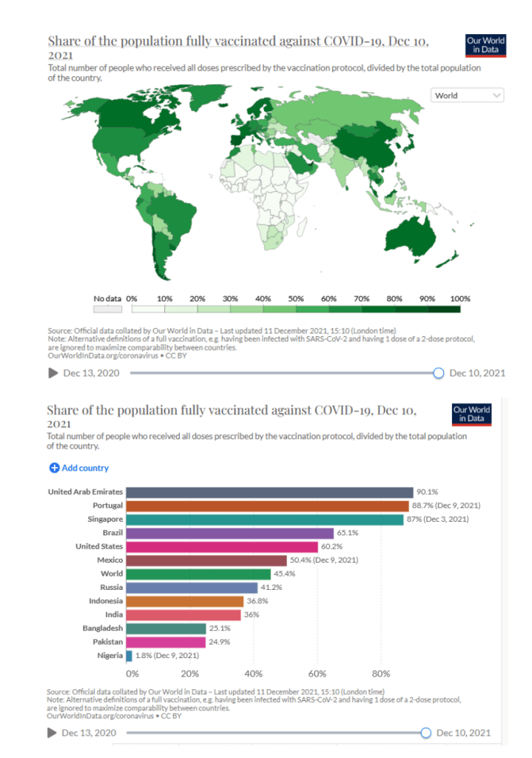532x758 pixels.
Task: Click the Nigeria bar label
Action: pyautogui.click(x=110, y=655)
